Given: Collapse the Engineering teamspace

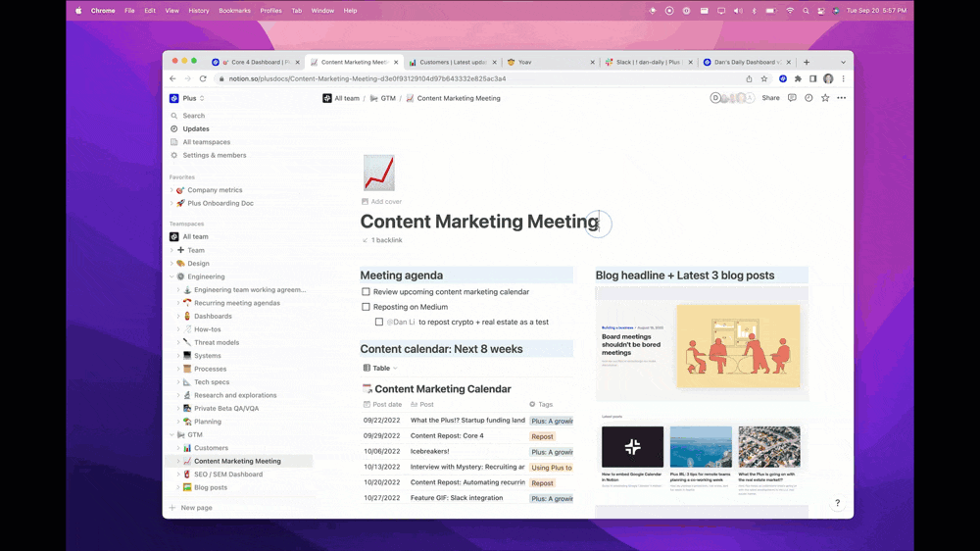Looking at the screenshot, I should click(171, 276).
